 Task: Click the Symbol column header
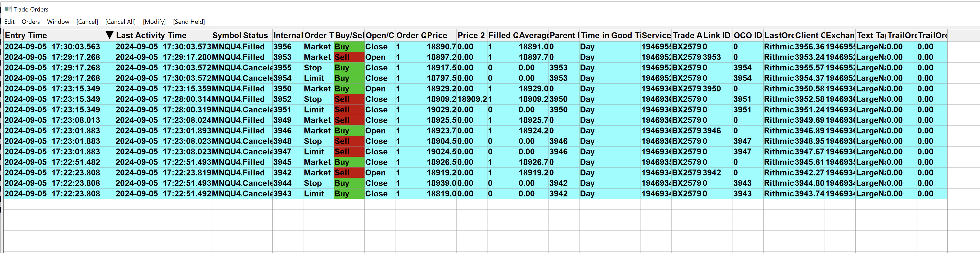[x=226, y=35]
